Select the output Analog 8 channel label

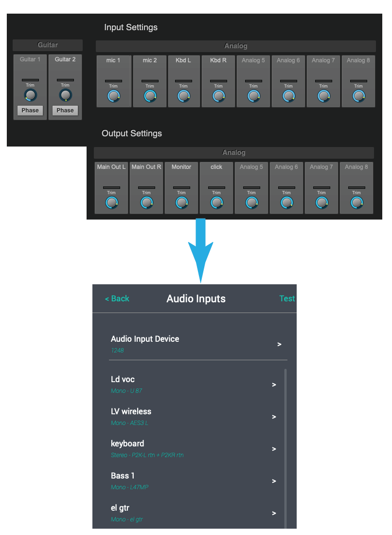point(356,167)
